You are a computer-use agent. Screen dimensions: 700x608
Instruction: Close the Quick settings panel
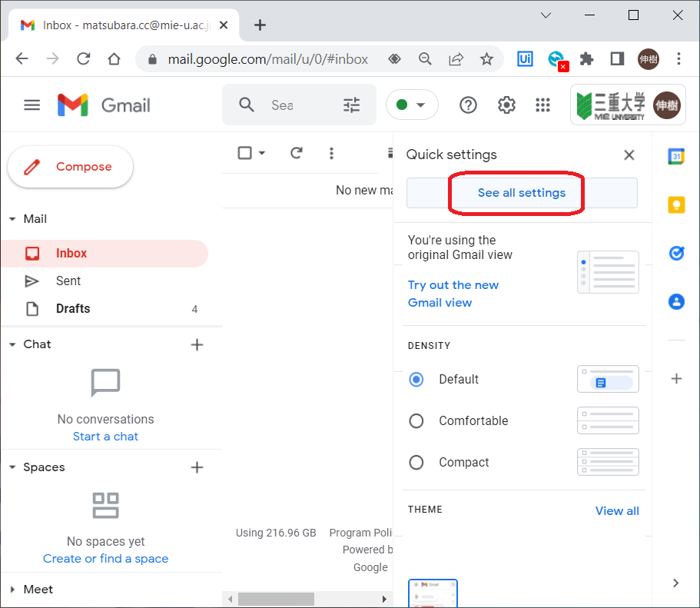click(629, 155)
